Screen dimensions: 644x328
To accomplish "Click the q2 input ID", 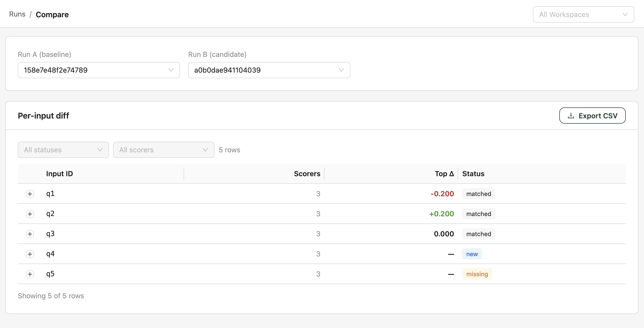I will [x=50, y=214].
